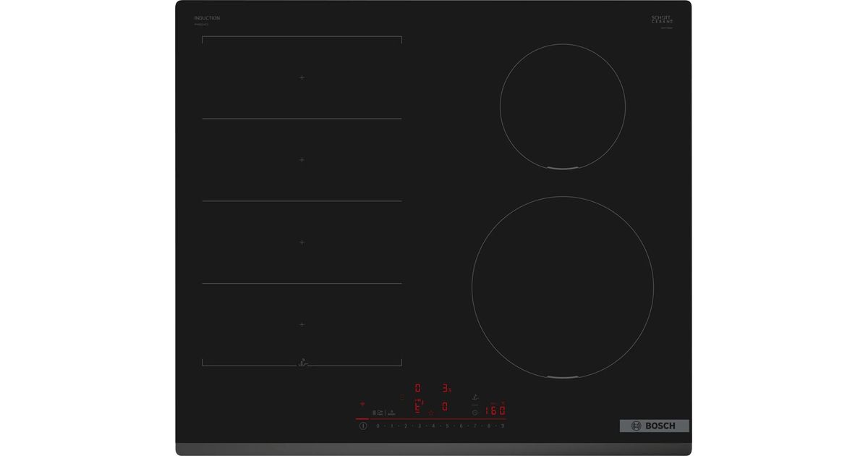Tap the red Wi-Fi Home Connect symbol
868x456 pixels.
[362, 404]
